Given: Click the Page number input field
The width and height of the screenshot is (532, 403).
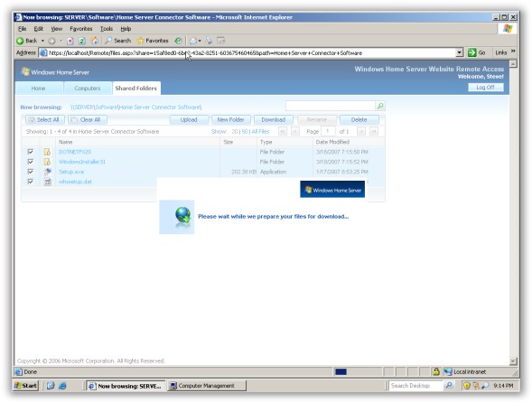Looking at the screenshot, I should (328, 131).
